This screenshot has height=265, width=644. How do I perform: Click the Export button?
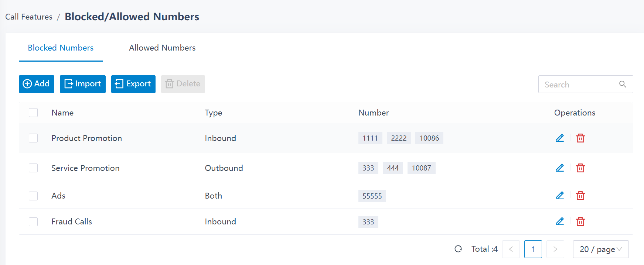tap(133, 84)
